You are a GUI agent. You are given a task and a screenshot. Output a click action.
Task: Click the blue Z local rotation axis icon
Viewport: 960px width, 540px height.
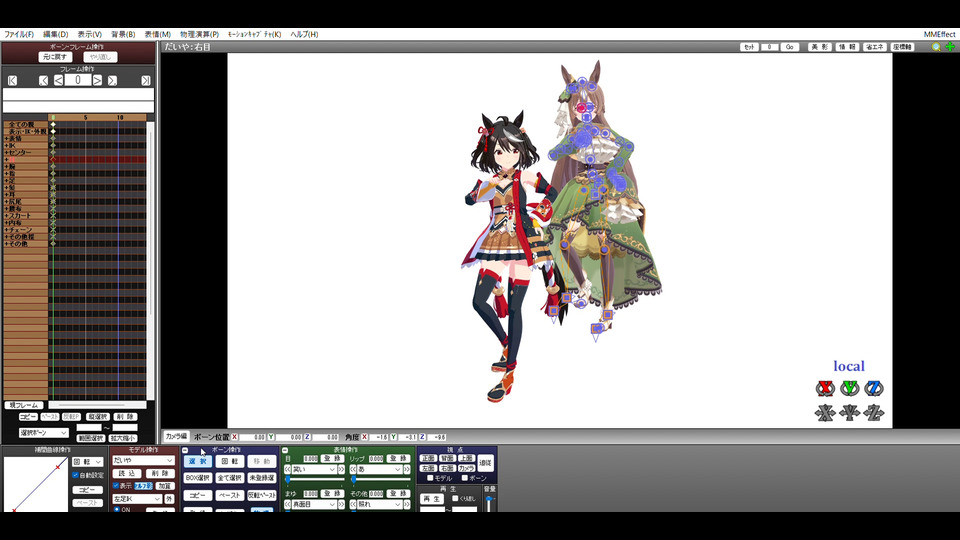[874, 388]
